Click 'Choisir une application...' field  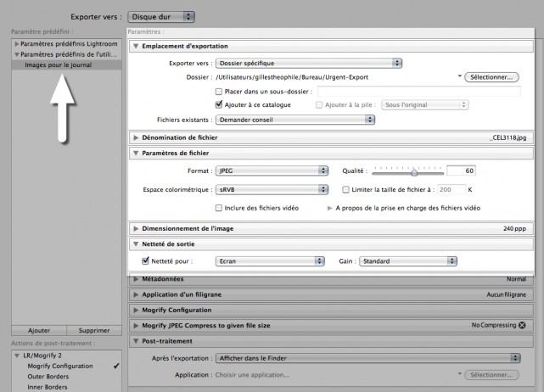pos(252,375)
